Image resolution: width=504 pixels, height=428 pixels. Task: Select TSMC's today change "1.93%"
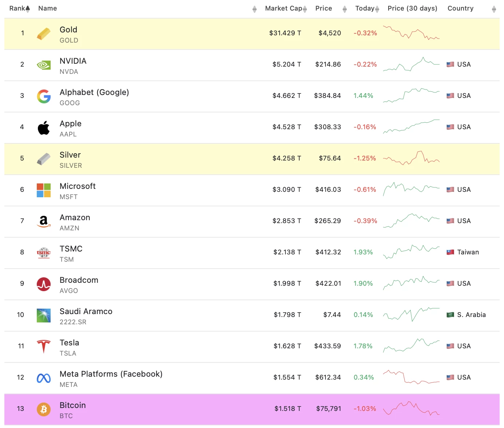363,252
